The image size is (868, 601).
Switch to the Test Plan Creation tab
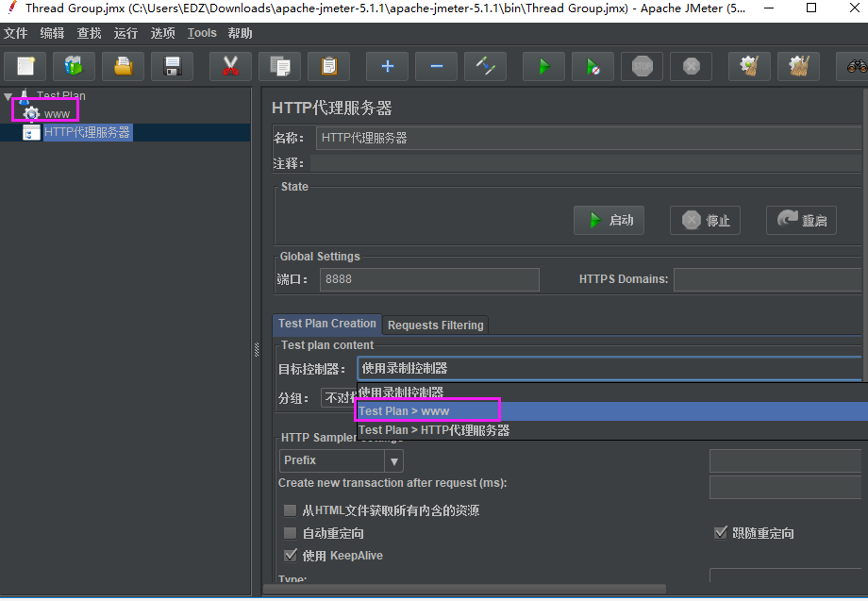[x=326, y=324]
